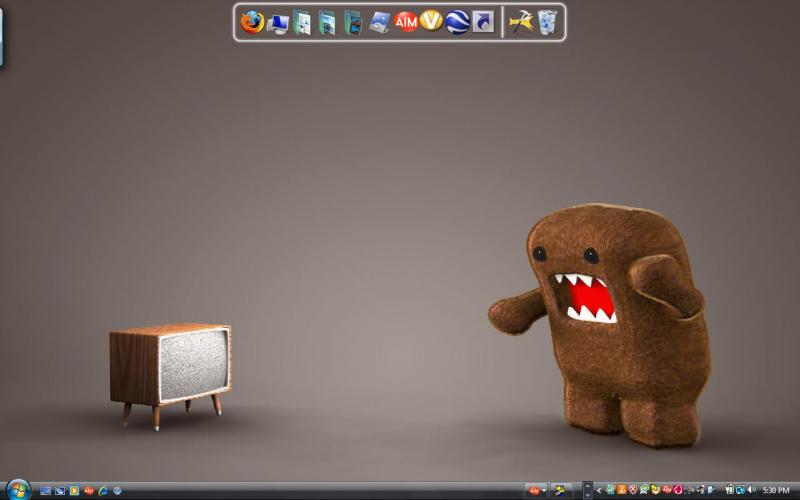Open the AIM messenger icon in the dock
Image resolution: width=800 pixels, height=500 pixels.
pyautogui.click(x=406, y=22)
